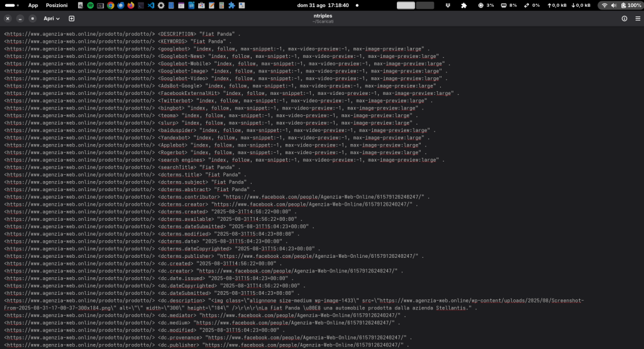Open the App menu

click(33, 5)
